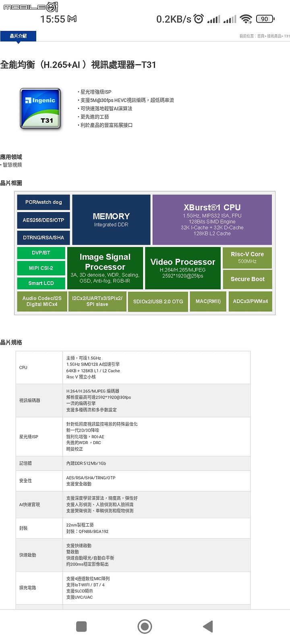Tap the DVP/BT block
The image size is (290, 644).
(x=41, y=253)
